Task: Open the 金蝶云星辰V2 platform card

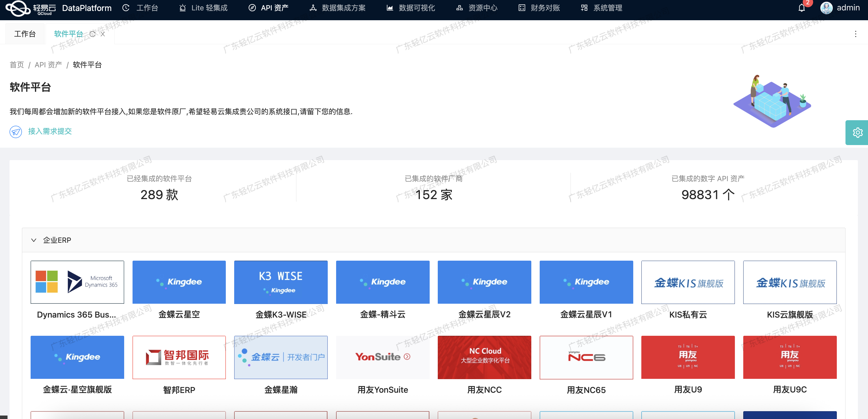Action: (485, 290)
